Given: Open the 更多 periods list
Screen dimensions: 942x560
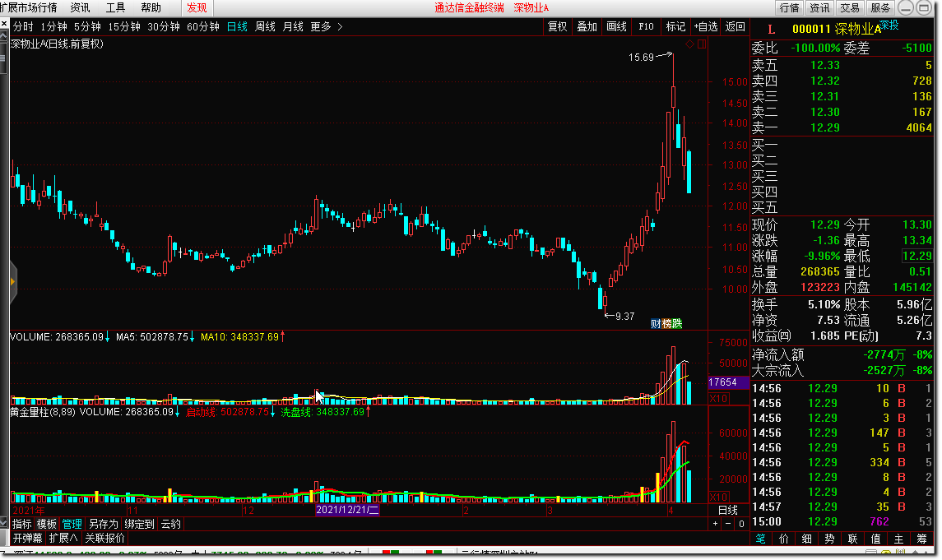Looking at the screenshot, I should pyautogui.click(x=321, y=26).
